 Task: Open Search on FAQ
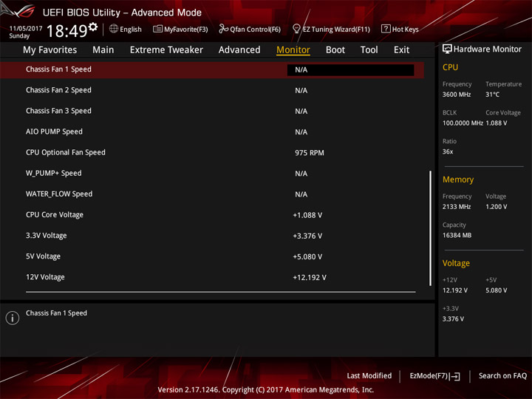tap(502, 375)
